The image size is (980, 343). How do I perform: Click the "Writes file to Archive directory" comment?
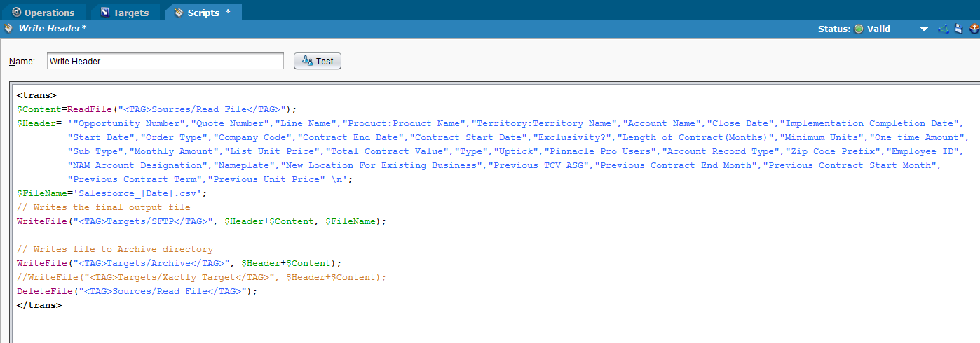tap(115, 249)
